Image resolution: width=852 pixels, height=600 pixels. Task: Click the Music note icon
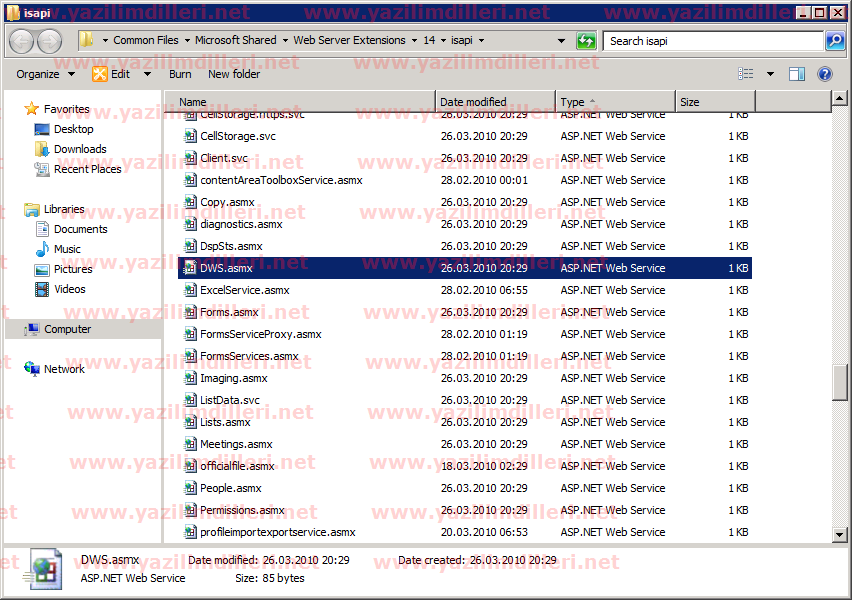pos(42,249)
